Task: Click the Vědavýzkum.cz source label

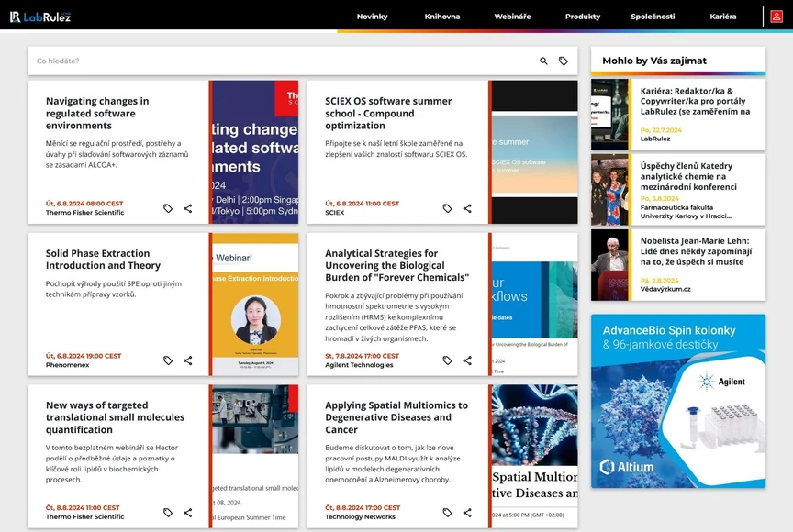Action: pyautogui.click(x=665, y=290)
